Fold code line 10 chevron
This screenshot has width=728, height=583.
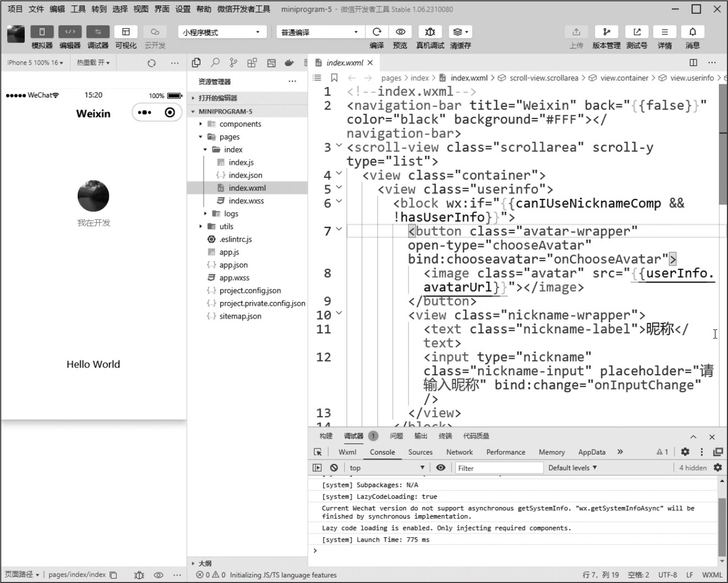click(339, 313)
